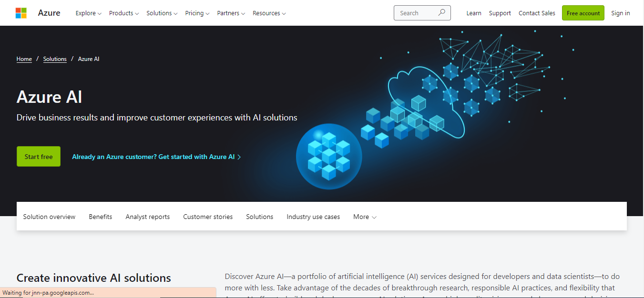Expand the Pricing menu
Screen dimensions: 644x298
pos(197,13)
